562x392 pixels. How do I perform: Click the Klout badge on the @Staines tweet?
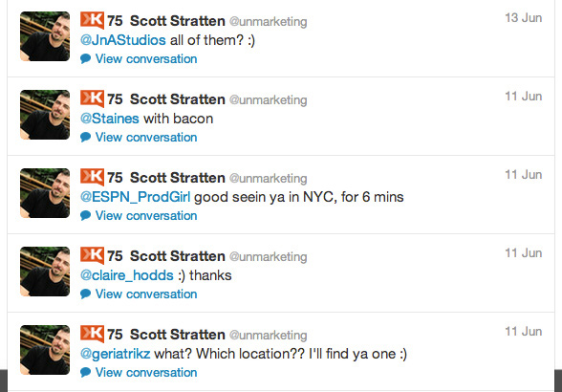pyautogui.click(x=92, y=98)
